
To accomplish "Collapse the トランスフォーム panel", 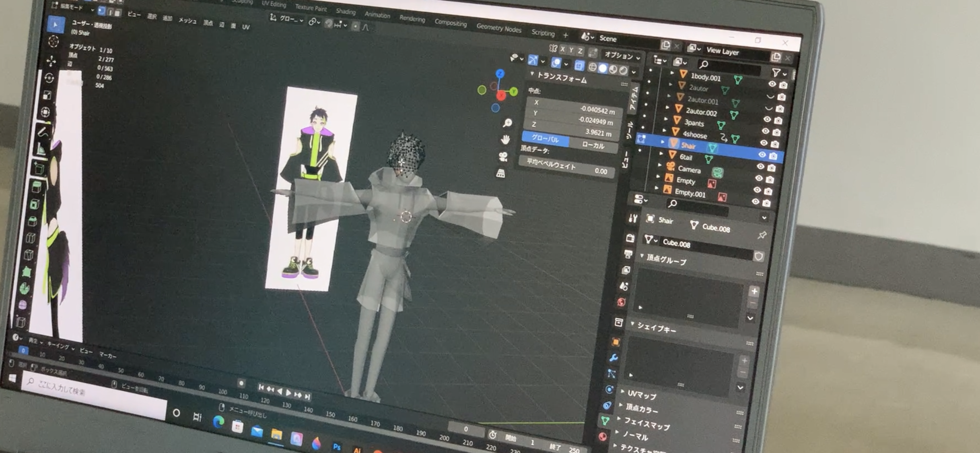I will tap(532, 74).
